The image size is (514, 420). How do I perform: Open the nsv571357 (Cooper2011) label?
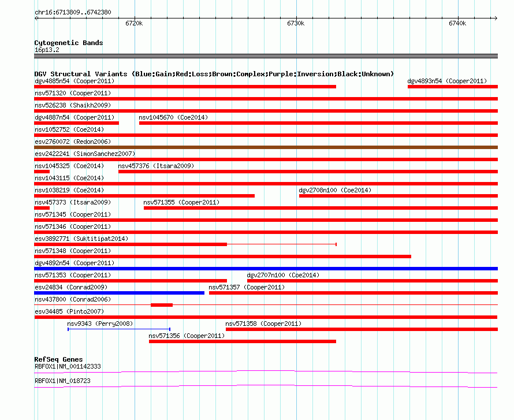(x=247, y=287)
